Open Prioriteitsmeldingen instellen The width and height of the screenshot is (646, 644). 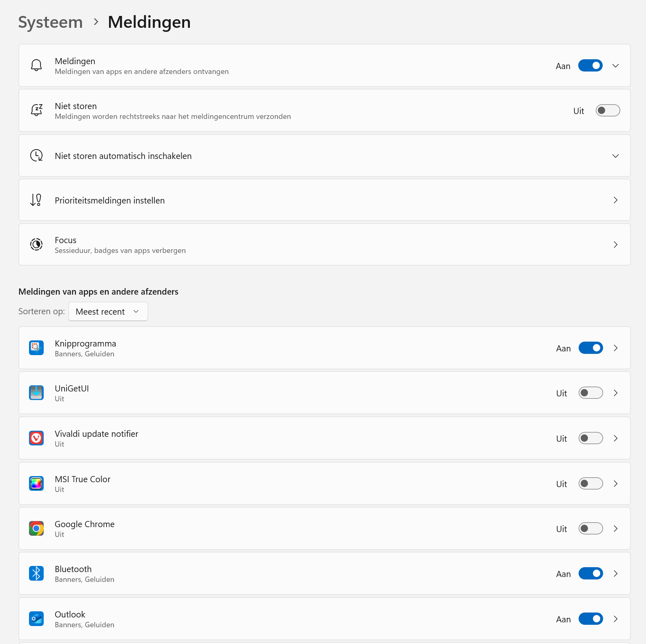(616, 200)
